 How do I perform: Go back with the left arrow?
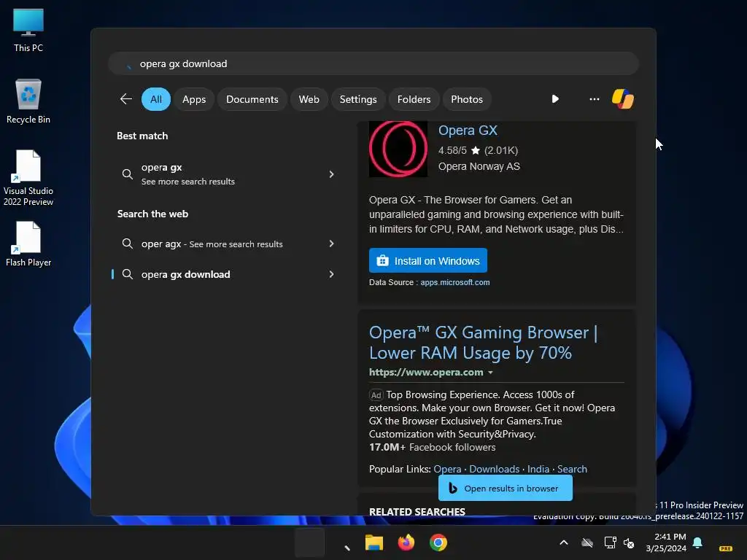point(125,99)
